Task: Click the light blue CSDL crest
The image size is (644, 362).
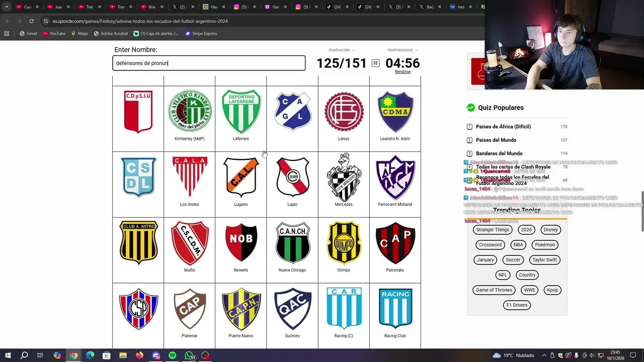Action: tap(138, 176)
